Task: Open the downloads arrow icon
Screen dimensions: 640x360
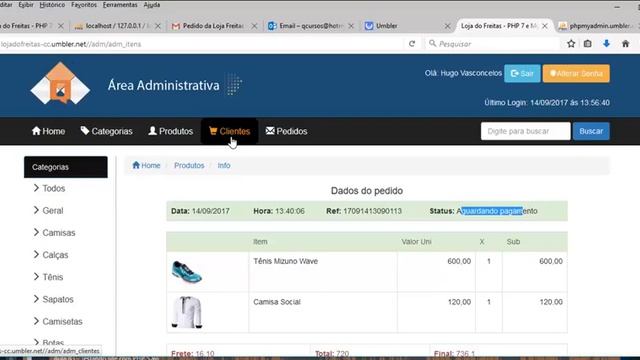Action: pyautogui.click(x=607, y=44)
